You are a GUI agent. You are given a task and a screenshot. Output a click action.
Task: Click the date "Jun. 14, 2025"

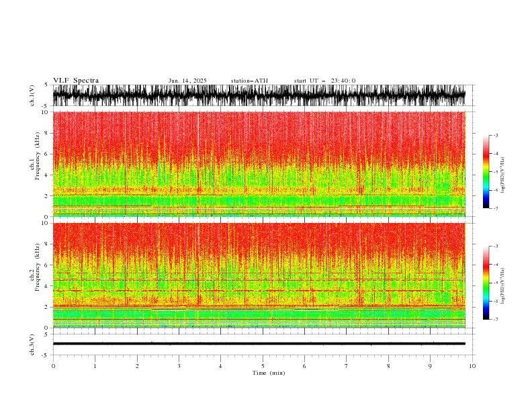point(187,81)
